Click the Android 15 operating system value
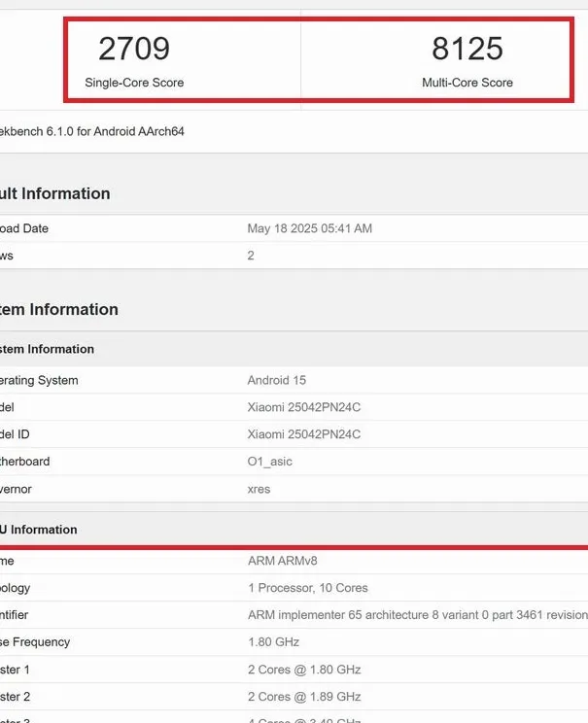 pyautogui.click(x=277, y=380)
